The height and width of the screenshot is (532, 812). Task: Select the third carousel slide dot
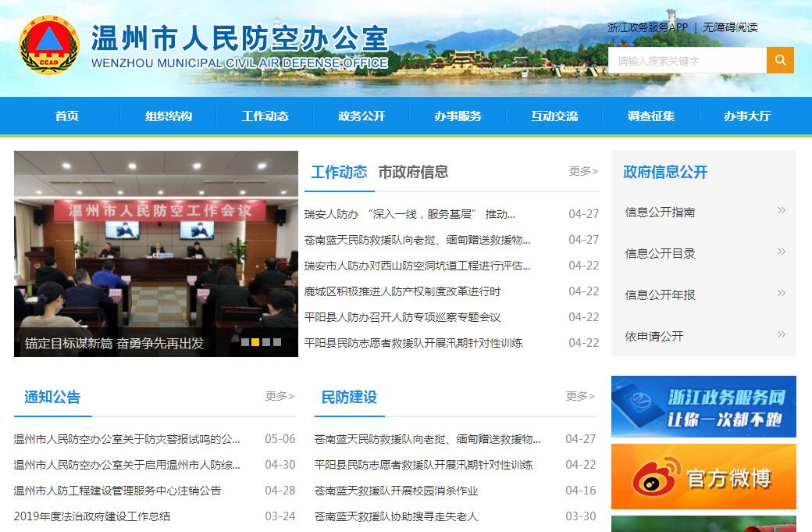coord(266,342)
